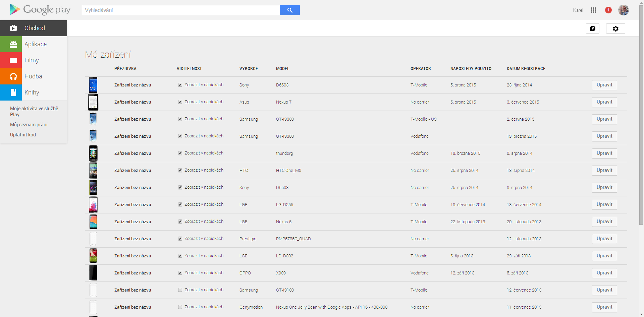Screen dimensions: 644x317
Task: Click the Sony D6603 device thumbnail
Action: click(93, 85)
